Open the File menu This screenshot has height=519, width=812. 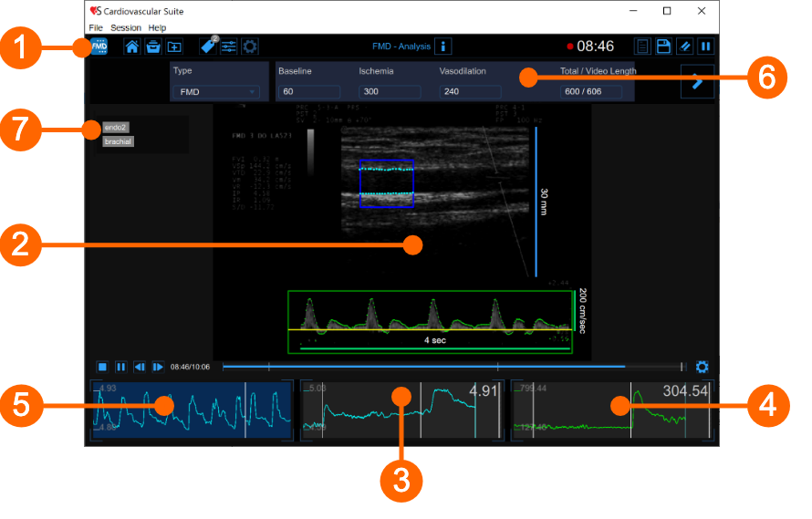[96, 28]
